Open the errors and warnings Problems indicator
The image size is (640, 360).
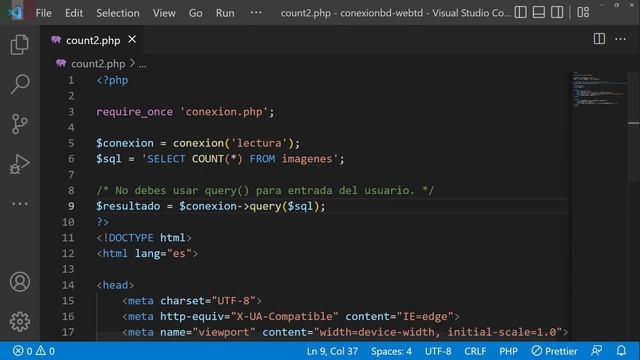pos(34,351)
